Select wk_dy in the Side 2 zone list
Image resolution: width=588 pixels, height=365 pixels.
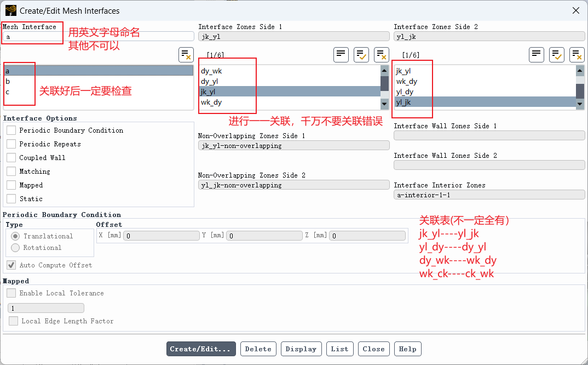coord(485,81)
